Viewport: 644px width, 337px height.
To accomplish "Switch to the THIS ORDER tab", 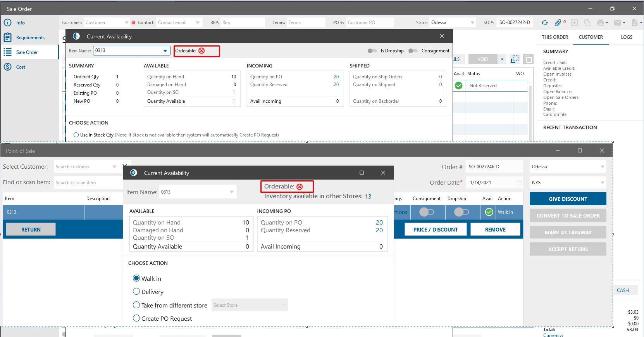I will point(555,37).
